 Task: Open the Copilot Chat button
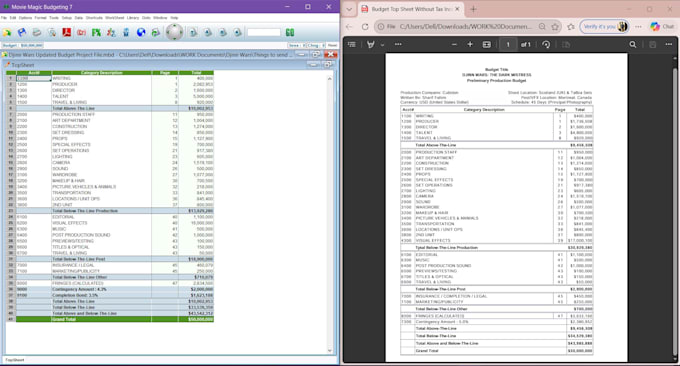pyautogui.click(x=662, y=26)
